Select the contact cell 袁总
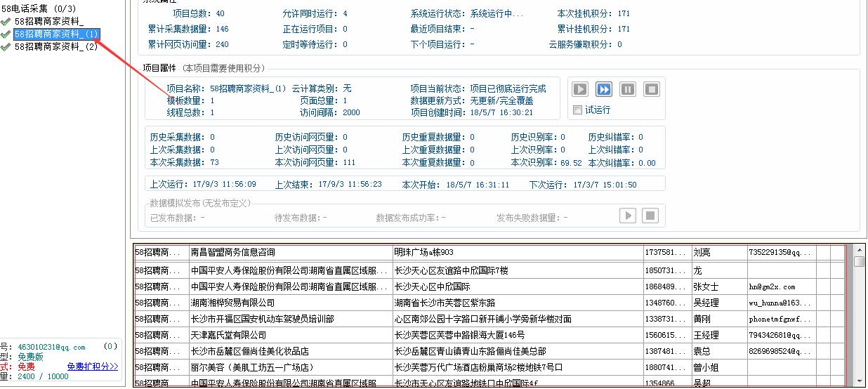The image size is (868, 389). (719, 351)
